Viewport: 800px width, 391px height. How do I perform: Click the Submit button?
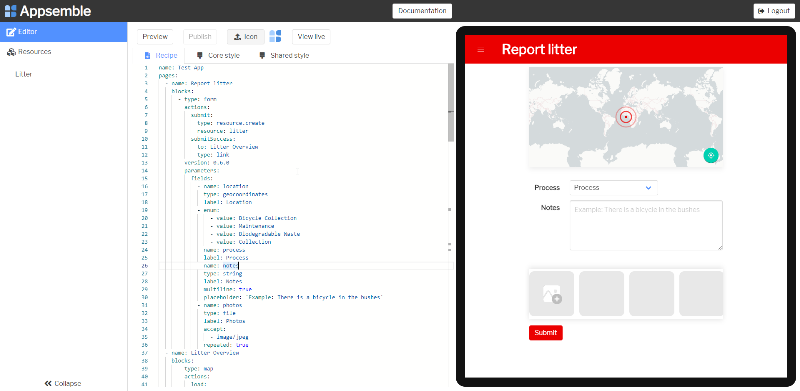pyautogui.click(x=545, y=333)
